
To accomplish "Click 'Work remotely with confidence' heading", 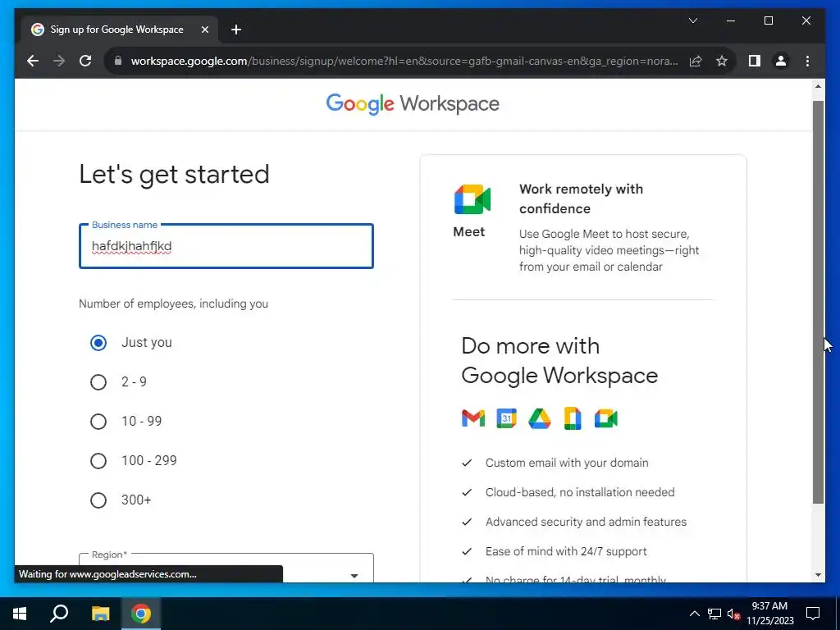I will click(x=582, y=199).
